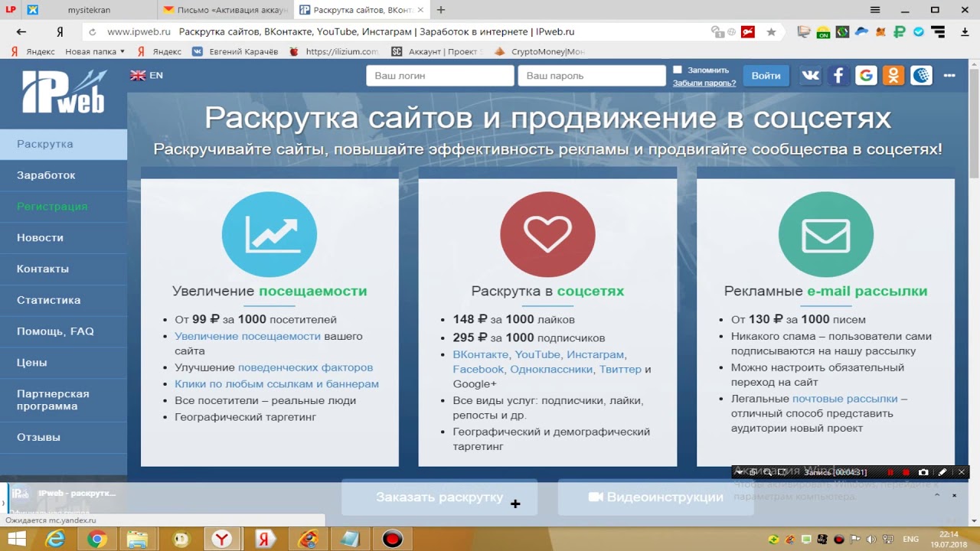This screenshot has width=980, height=551.
Task: Click the Войти login button
Action: 766,76
